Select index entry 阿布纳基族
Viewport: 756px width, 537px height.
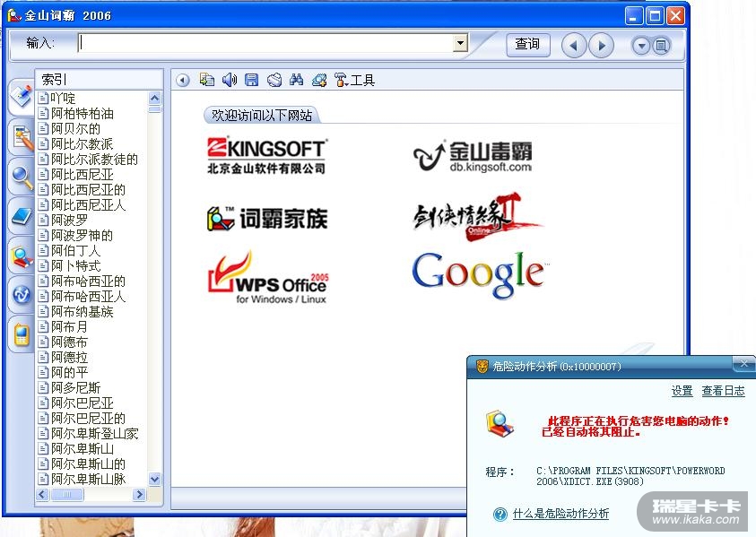coord(76,312)
